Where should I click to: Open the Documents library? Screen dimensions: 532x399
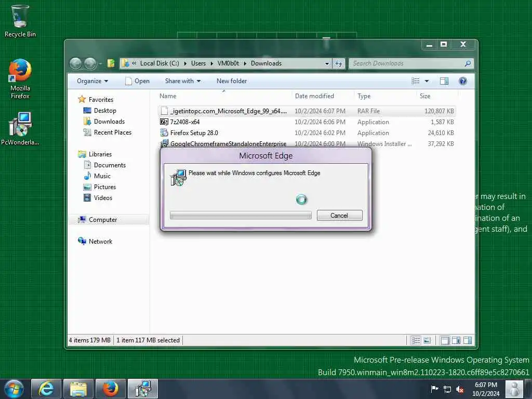click(105, 165)
